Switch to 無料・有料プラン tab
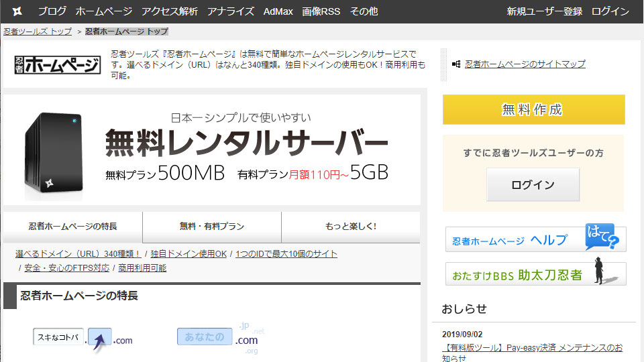644x362 pixels. 212,227
